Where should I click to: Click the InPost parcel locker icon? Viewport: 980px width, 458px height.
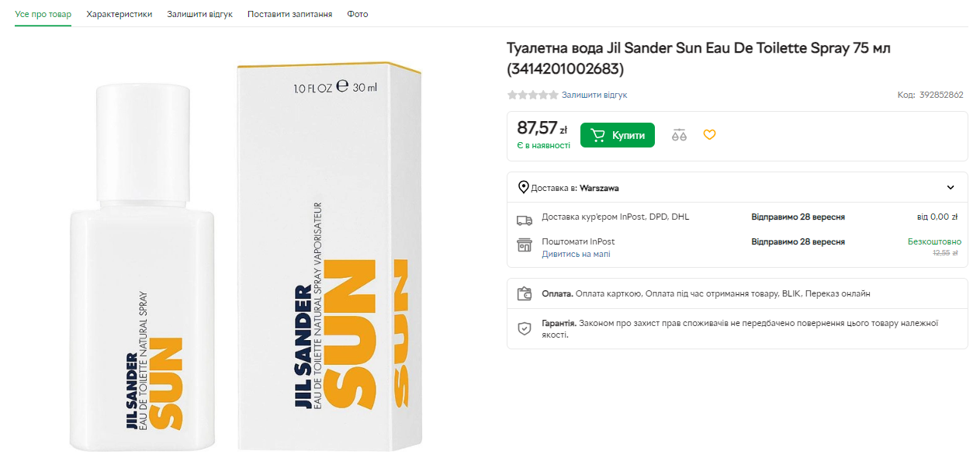[x=525, y=245]
